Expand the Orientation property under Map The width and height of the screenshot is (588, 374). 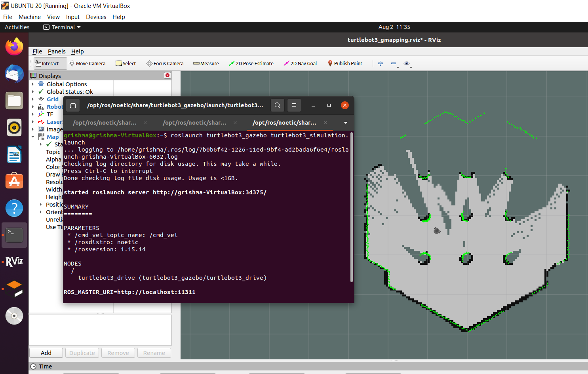click(x=41, y=212)
